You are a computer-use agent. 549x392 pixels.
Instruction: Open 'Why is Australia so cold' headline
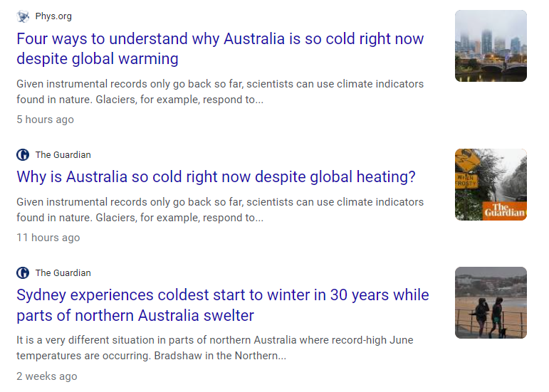click(x=216, y=176)
